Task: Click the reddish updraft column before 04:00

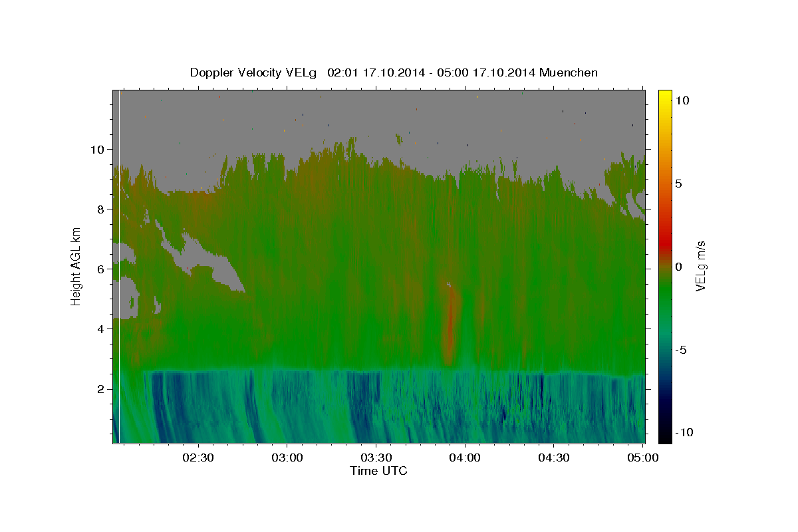Action: [x=450, y=326]
